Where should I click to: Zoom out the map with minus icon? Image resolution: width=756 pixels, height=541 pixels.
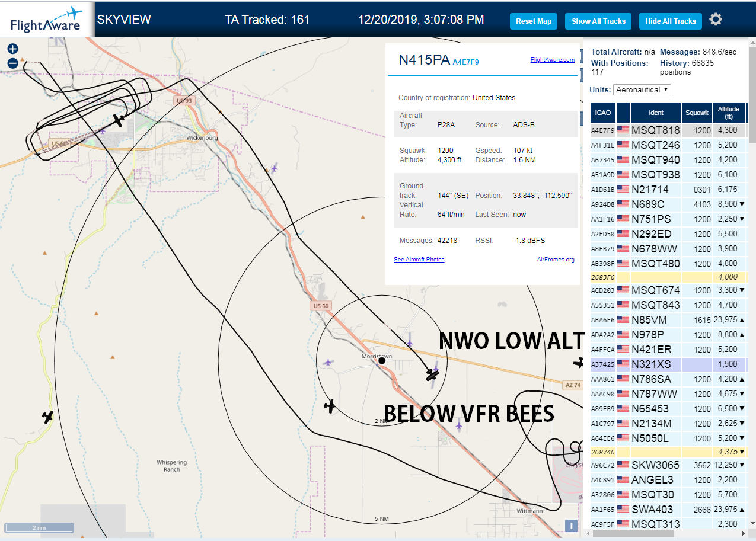12,63
